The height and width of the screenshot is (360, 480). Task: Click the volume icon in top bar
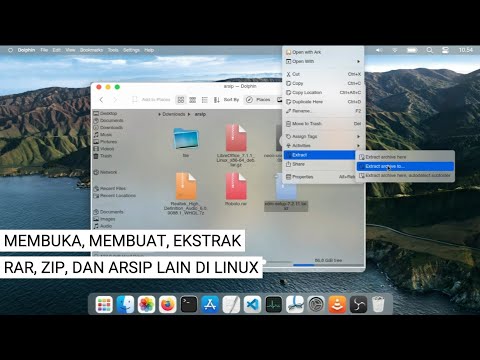(379, 50)
